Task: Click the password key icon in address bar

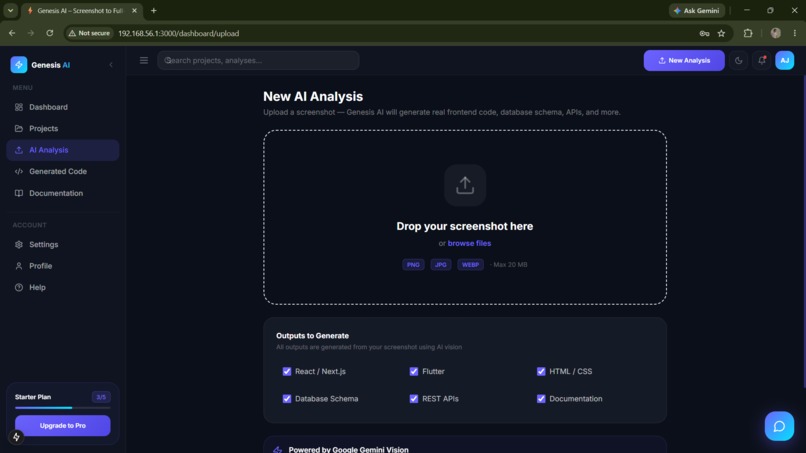Action: [x=704, y=33]
